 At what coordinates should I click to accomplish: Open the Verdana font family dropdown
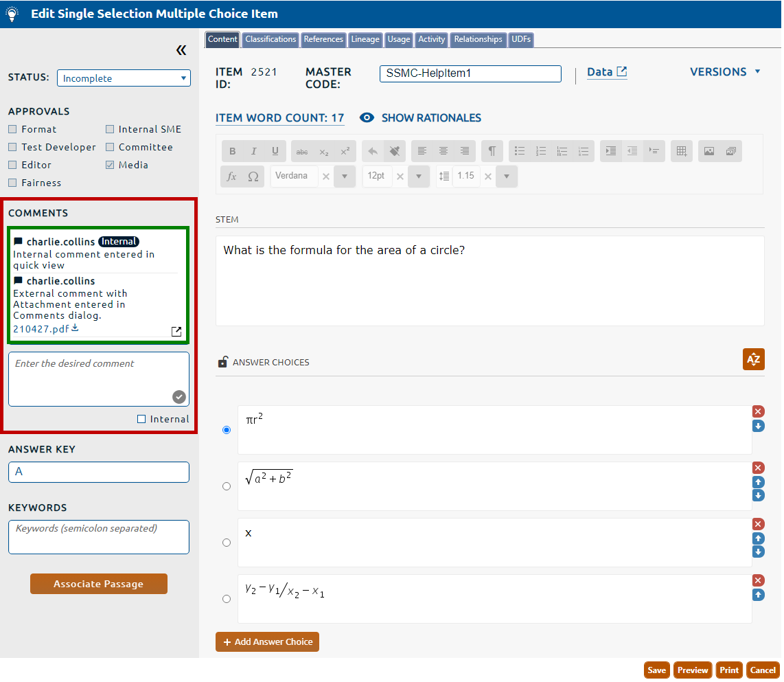(345, 177)
